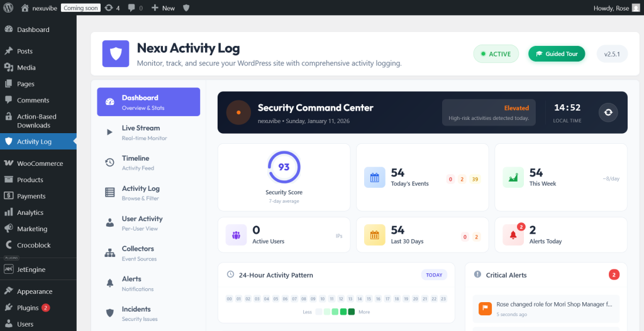
Task: Open the WooCommerce menu
Action: [38, 163]
